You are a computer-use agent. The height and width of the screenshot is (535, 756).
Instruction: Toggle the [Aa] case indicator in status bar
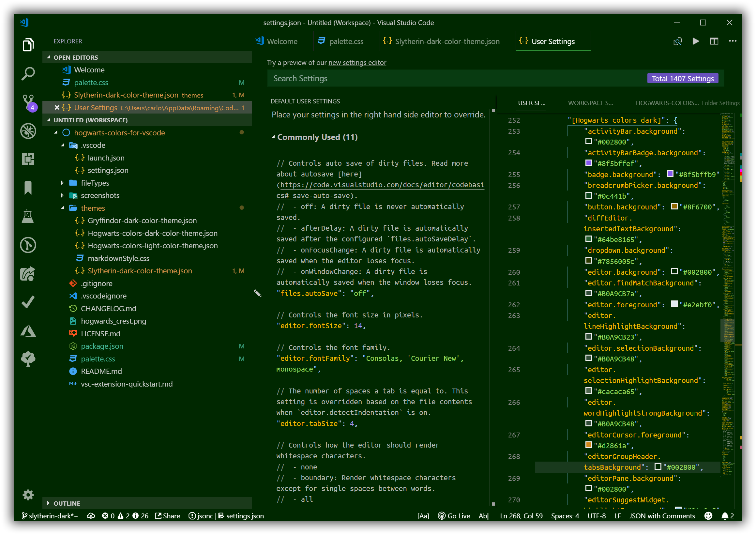[423, 516]
